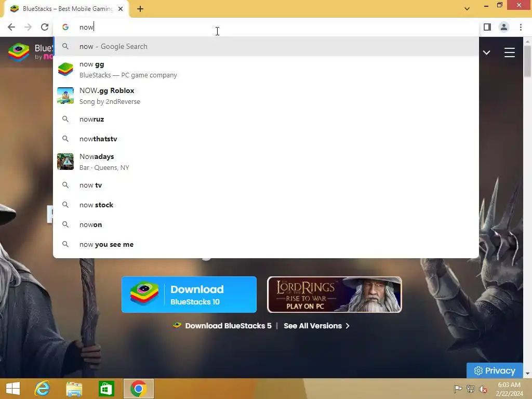Click the Download BlueStacks 5 link
Image resolution: width=532 pixels, height=399 pixels.
[222, 326]
